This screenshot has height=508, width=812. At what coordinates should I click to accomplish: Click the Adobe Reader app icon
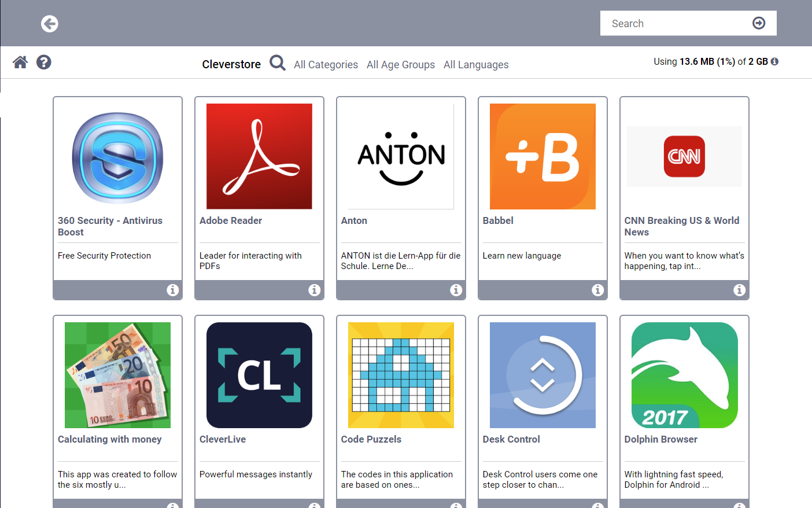[x=259, y=156]
